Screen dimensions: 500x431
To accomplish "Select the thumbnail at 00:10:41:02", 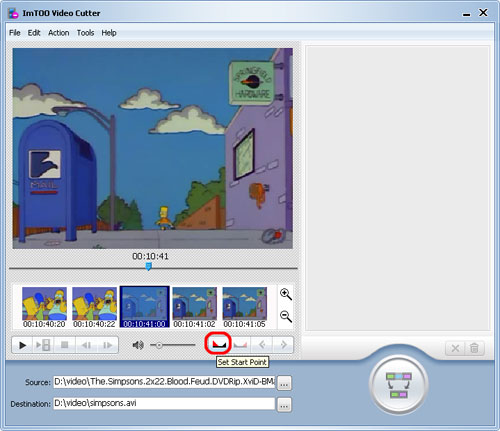I will click(x=194, y=307).
